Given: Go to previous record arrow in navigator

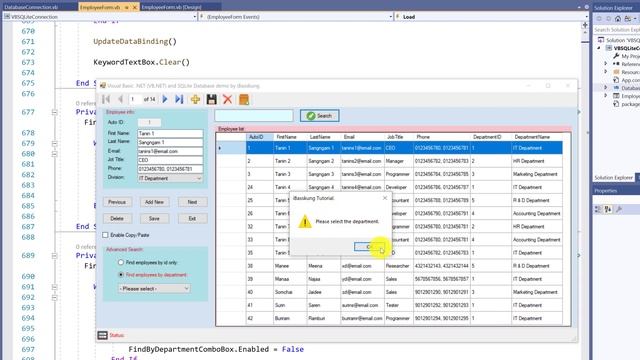Looking at the screenshot, I should tap(120, 99).
